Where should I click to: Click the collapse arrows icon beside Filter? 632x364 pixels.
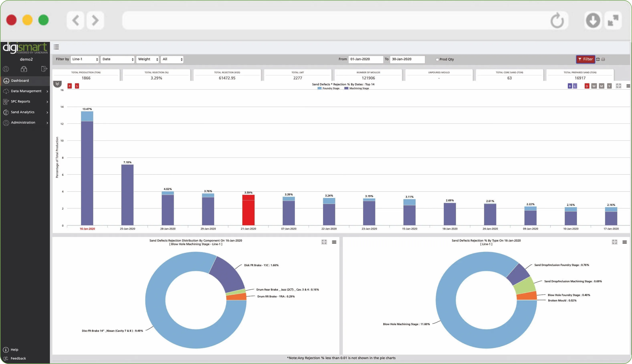tap(598, 59)
